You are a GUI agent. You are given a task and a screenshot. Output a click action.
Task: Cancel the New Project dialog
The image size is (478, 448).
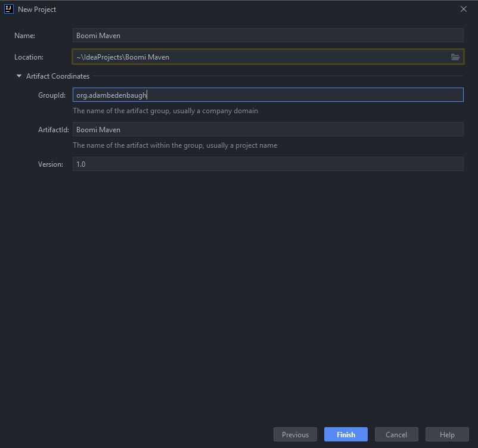(396, 434)
